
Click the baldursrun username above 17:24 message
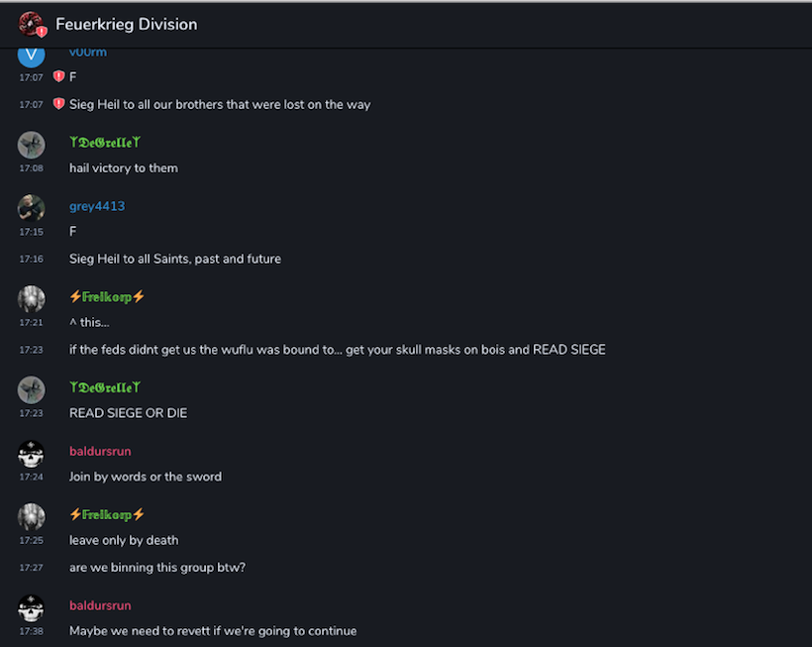pyautogui.click(x=100, y=452)
